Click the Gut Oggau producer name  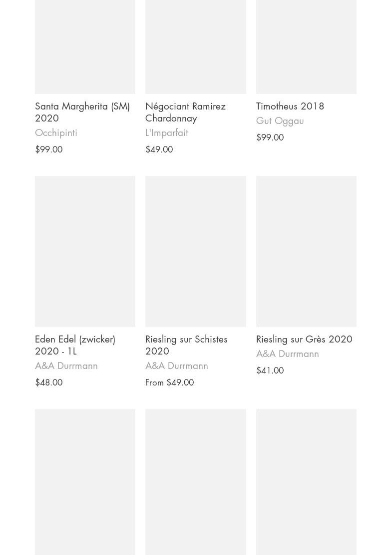click(280, 120)
